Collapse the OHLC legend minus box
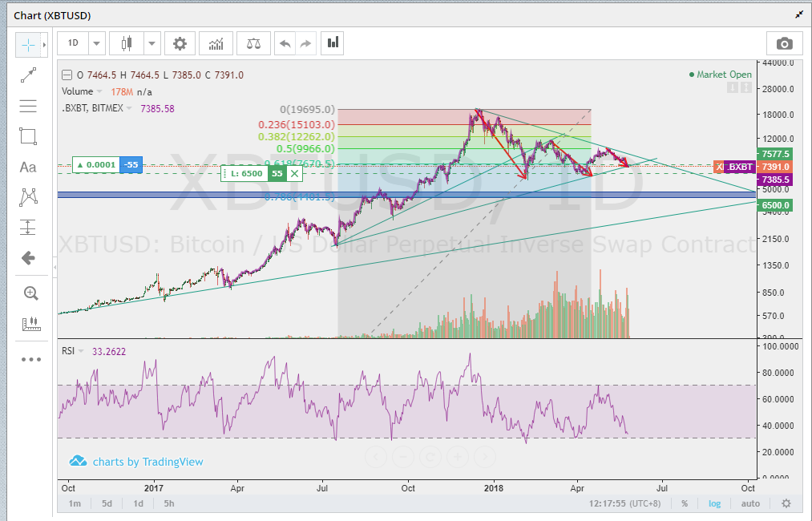 pos(67,75)
